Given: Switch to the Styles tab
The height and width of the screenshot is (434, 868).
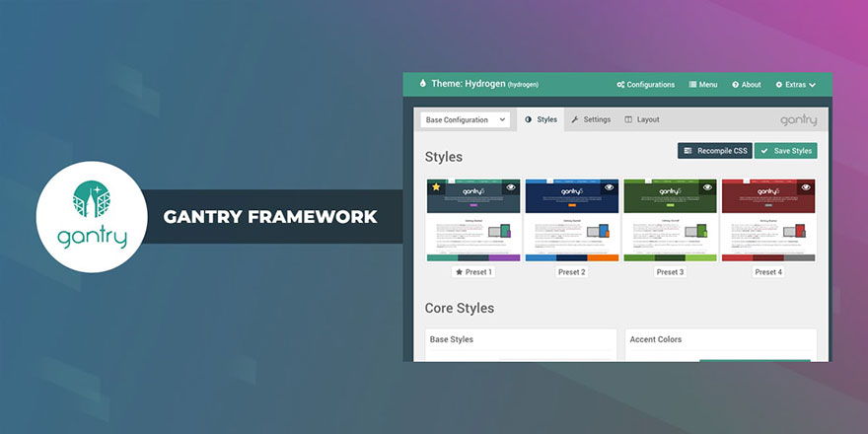Looking at the screenshot, I should 541,119.
